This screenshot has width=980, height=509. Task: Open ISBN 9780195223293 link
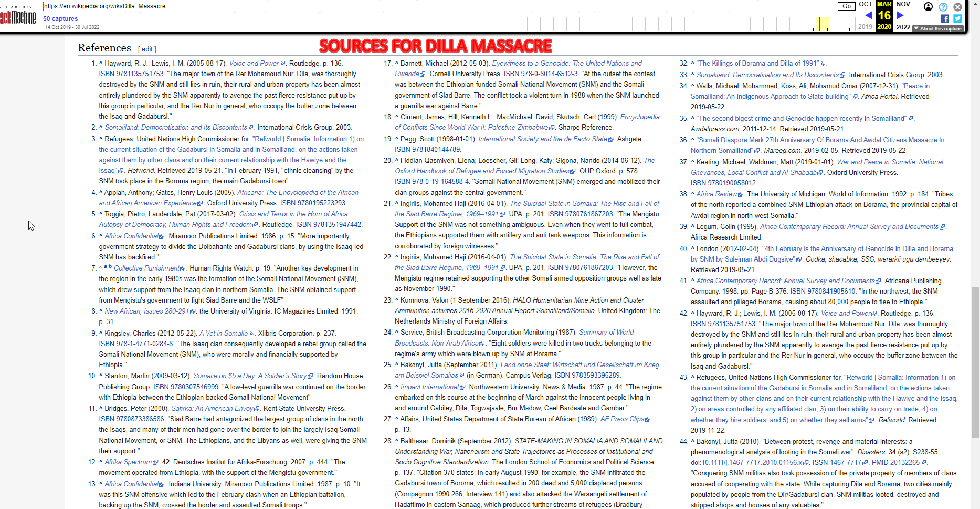[x=313, y=203]
